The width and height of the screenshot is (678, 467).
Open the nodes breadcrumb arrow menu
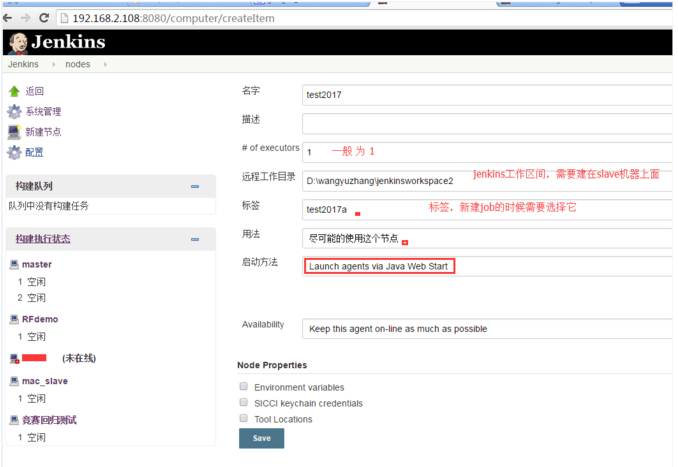click(x=105, y=64)
